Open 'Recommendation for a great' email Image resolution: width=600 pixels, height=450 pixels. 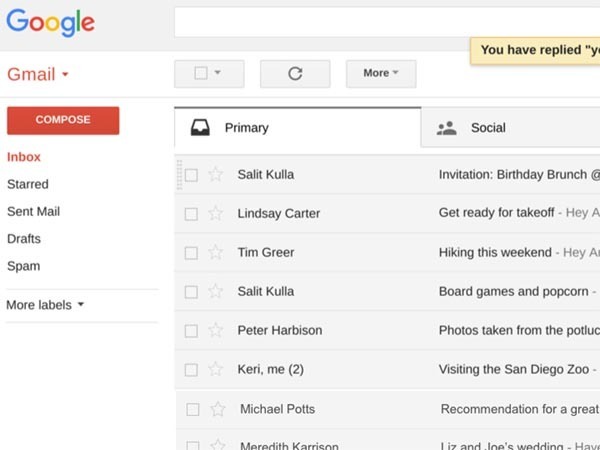click(x=520, y=409)
